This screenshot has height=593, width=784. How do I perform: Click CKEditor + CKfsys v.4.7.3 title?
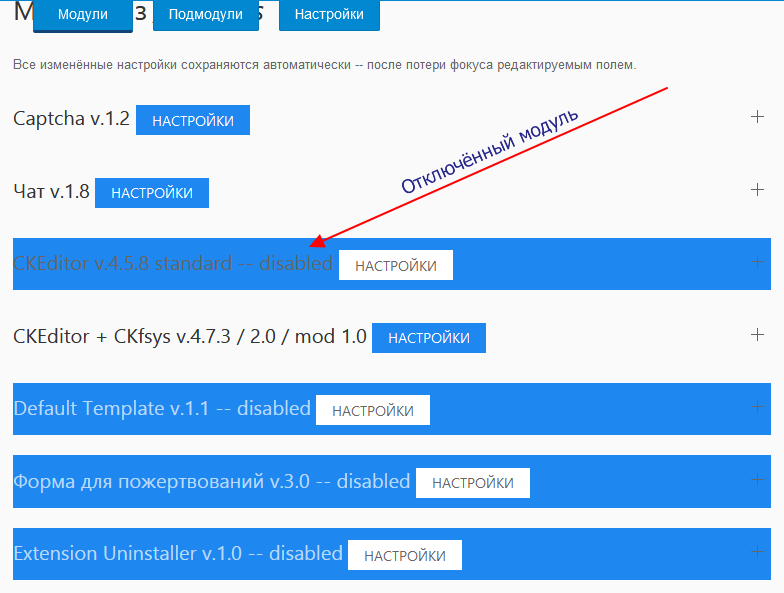click(190, 336)
